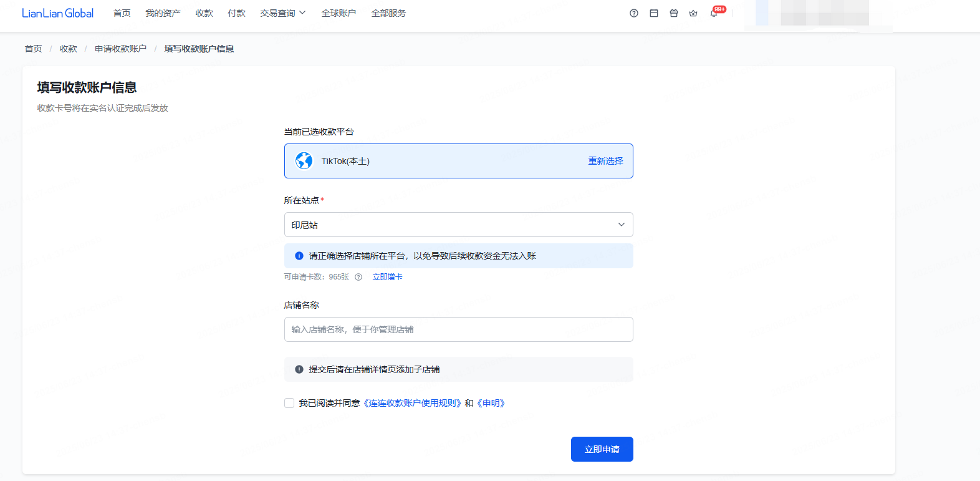Screen dimensions: 980x481
Task: Click the 店铺名称 field label
Action: 302,305
